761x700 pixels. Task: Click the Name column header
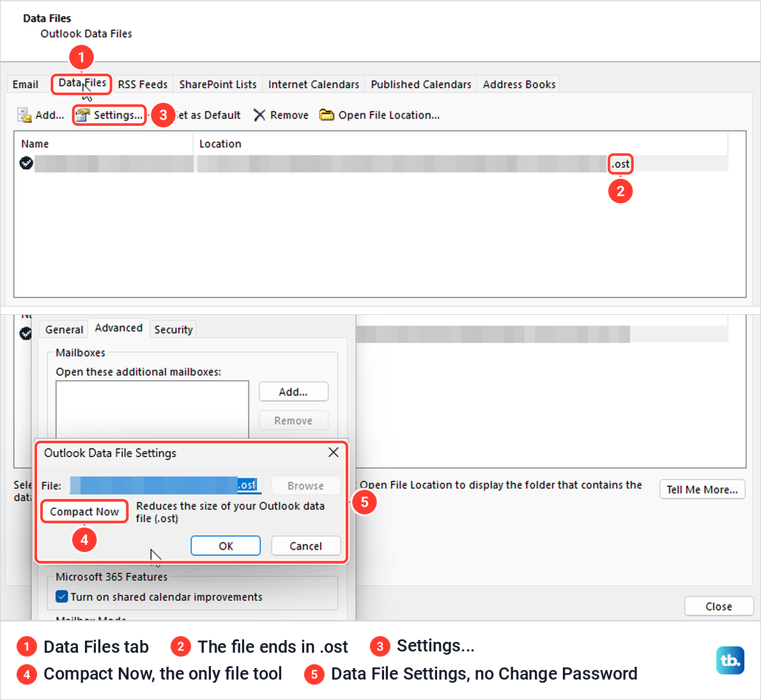(104, 144)
